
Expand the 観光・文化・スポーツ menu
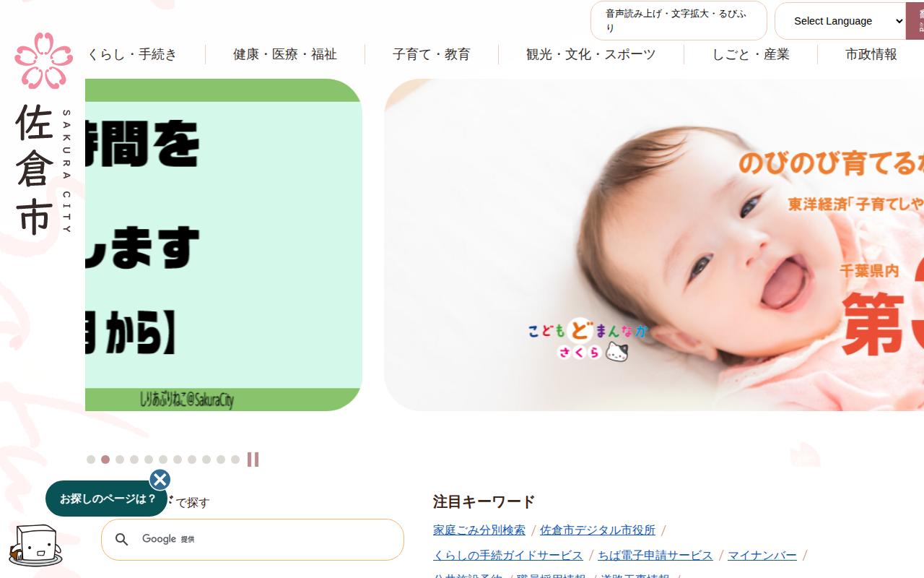591,54
